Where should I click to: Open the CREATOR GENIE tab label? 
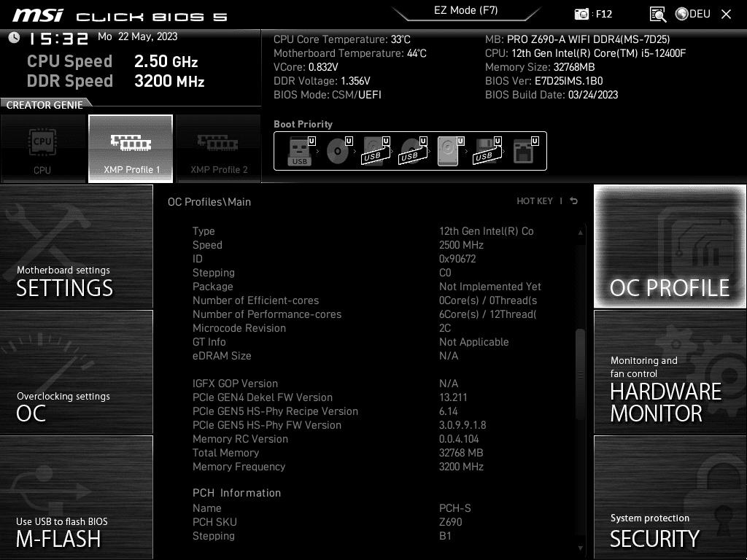44,105
